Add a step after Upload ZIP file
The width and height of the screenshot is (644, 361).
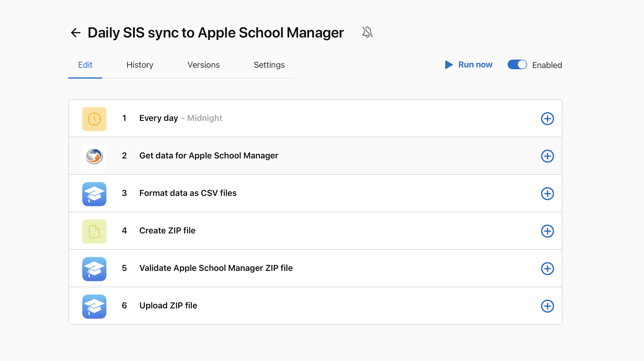click(547, 306)
